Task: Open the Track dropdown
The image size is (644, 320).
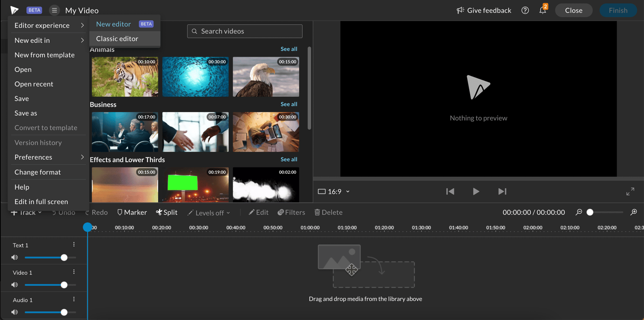Action: tap(26, 212)
